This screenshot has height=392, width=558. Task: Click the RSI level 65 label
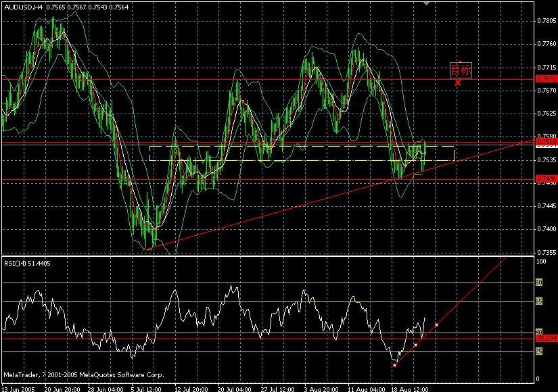click(539, 301)
